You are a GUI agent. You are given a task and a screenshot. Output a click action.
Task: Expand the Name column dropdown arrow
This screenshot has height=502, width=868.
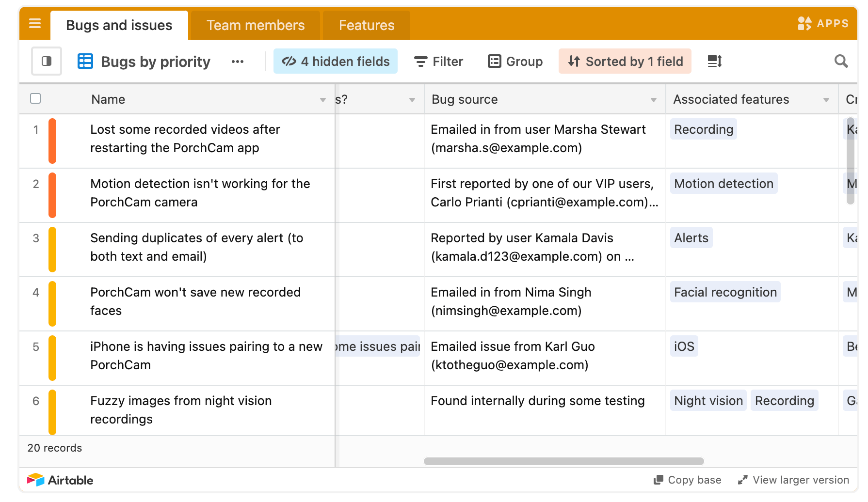click(x=323, y=100)
